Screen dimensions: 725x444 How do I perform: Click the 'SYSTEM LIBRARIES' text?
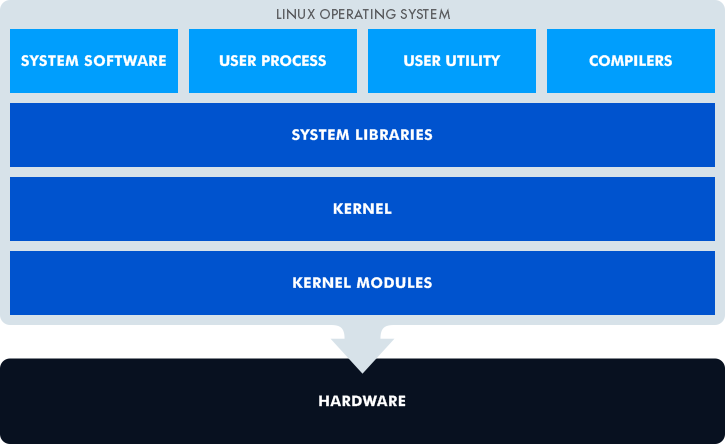[x=362, y=135]
